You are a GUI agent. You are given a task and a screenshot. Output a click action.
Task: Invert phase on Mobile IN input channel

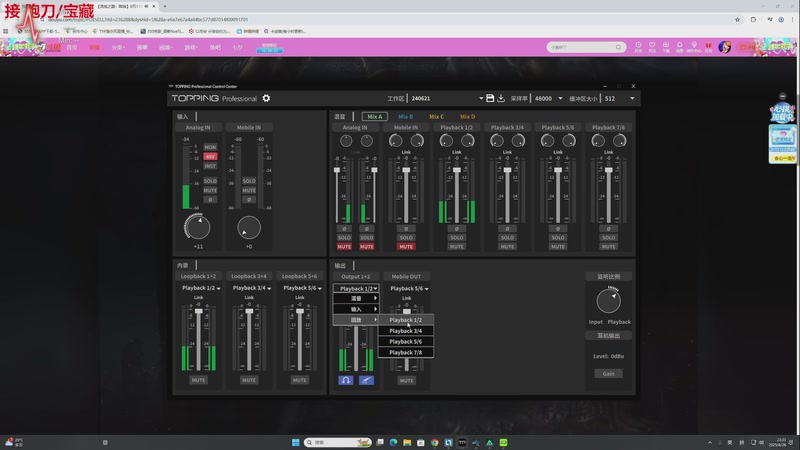pos(249,199)
